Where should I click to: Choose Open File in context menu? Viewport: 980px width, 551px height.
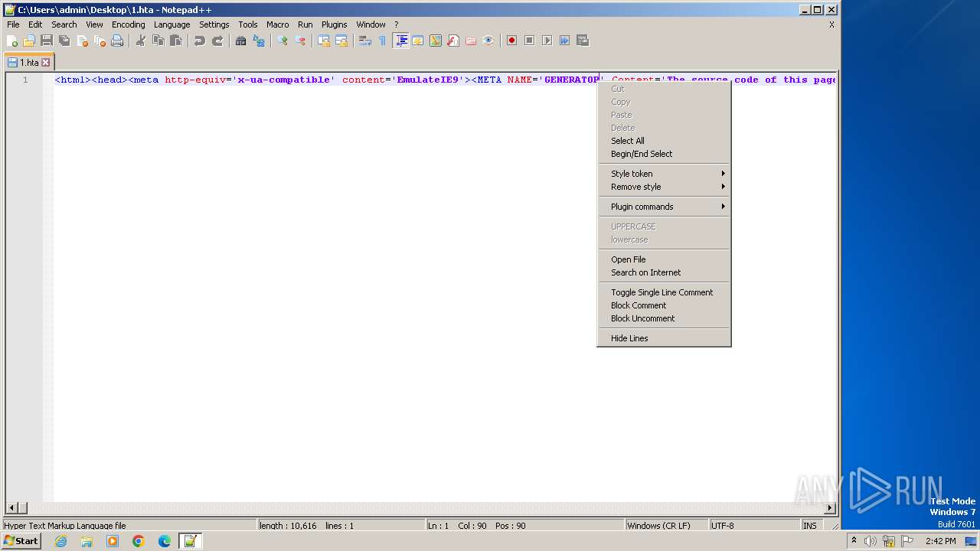pos(664,259)
